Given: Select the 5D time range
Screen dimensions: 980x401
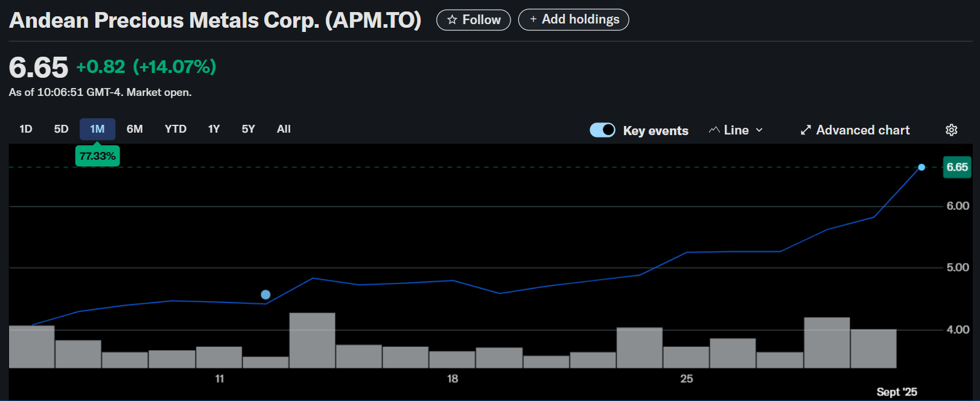Looking at the screenshot, I should (61, 129).
